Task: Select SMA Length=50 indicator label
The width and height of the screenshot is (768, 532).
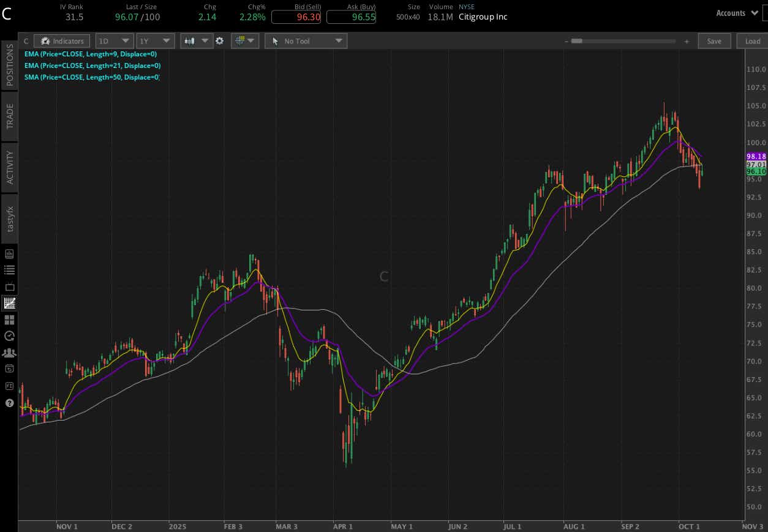Action: pos(92,77)
